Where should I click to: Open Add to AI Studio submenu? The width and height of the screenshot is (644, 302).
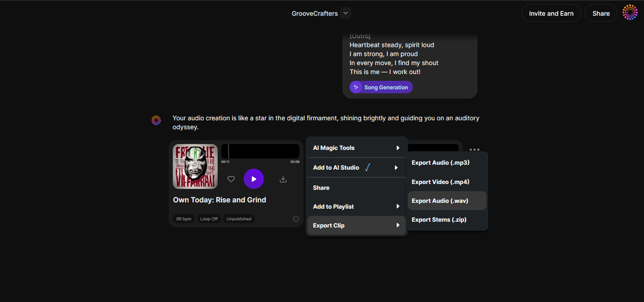click(357, 167)
